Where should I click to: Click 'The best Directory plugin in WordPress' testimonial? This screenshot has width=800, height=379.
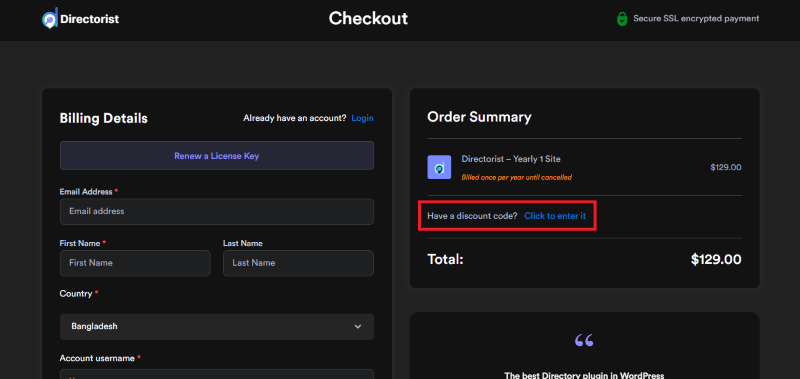click(x=584, y=375)
